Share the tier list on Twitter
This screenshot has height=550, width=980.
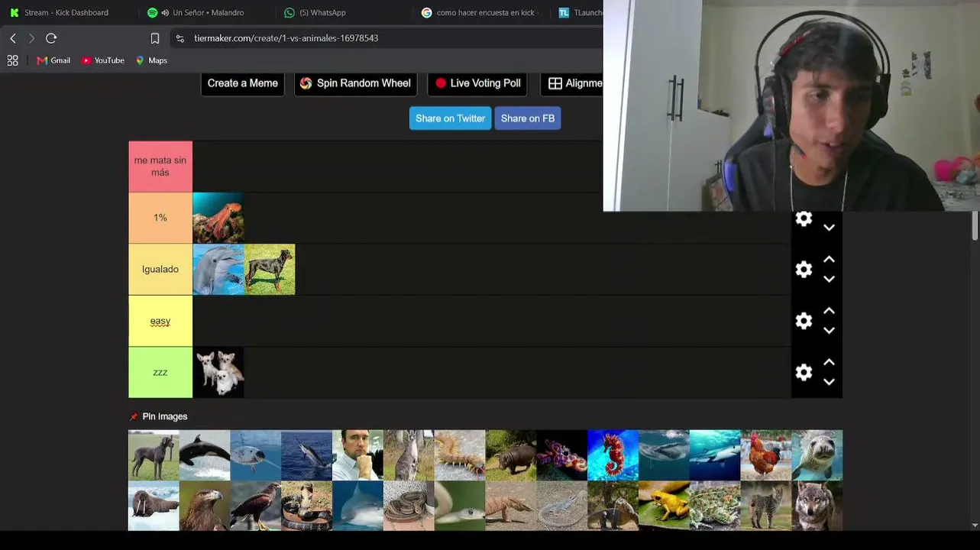pyautogui.click(x=450, y=118)
